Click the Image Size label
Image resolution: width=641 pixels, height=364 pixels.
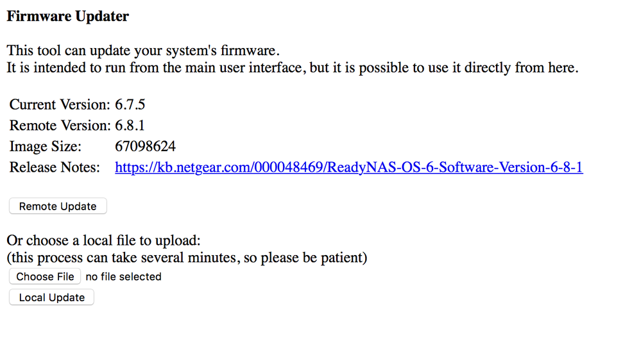pyautogui.click(x=46, y=147)
